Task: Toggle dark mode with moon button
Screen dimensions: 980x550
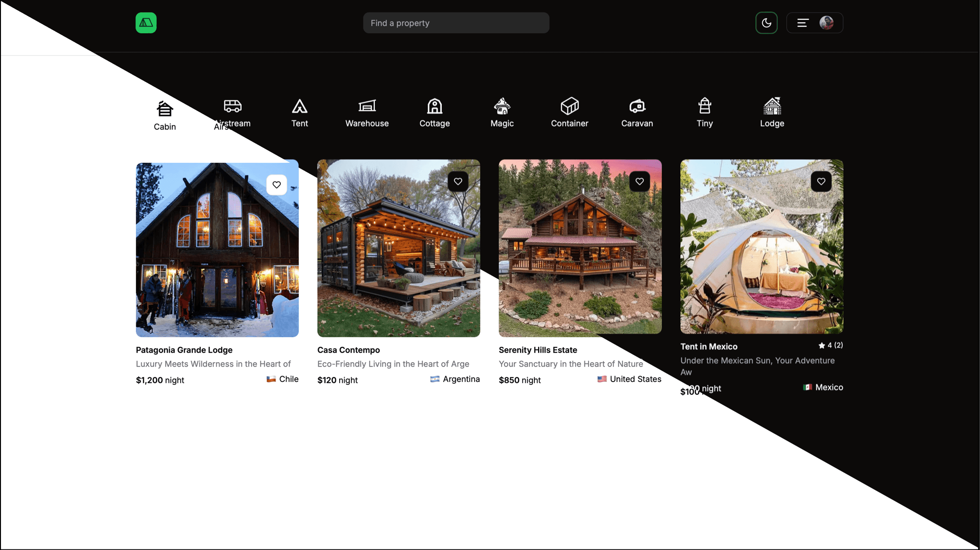Action: pyautogui.click(x=766, y=23)
